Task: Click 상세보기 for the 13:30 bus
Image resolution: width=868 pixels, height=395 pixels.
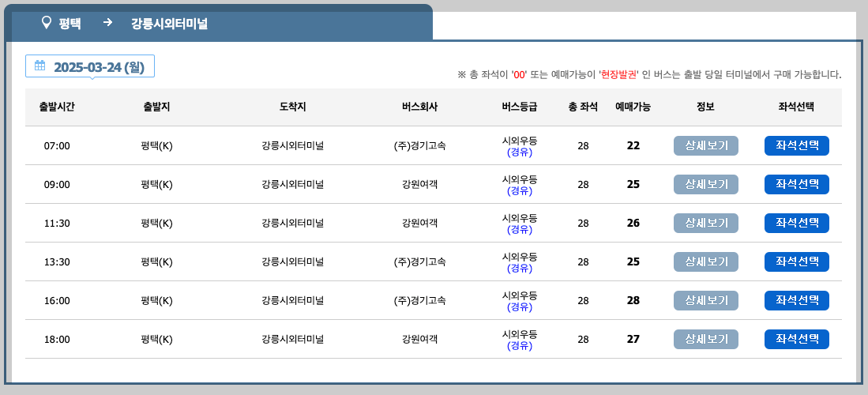Action: pos(706,261)
